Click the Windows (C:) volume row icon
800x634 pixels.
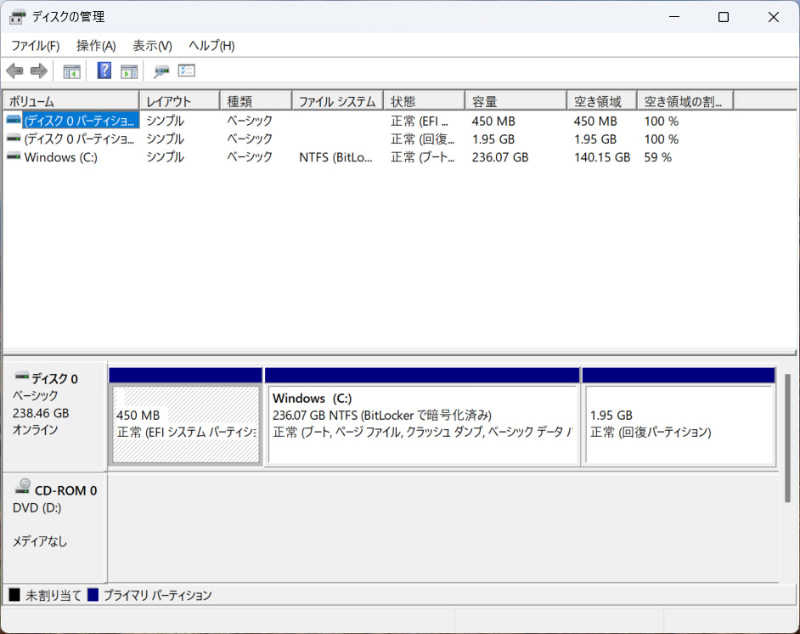click(x=14, y=156)
